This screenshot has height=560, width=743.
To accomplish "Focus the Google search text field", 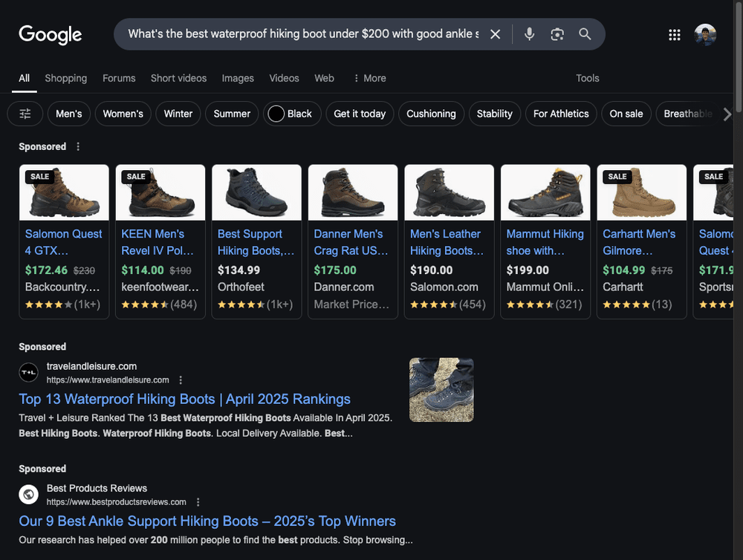I will tap(303, 34).
